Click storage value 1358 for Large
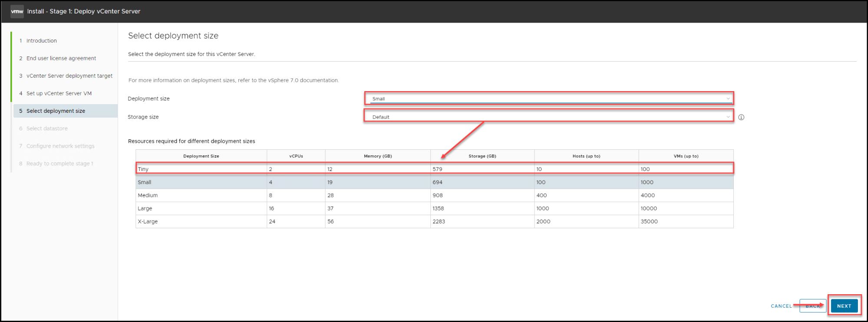 pyautogui.click(x=438, y=208)
